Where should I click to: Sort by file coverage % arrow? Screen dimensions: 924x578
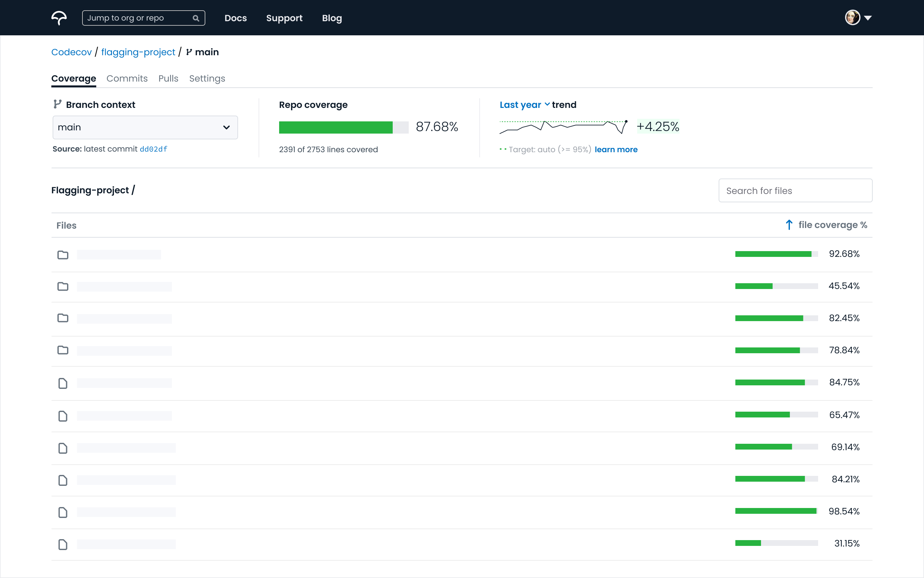[x=789, y=225]
